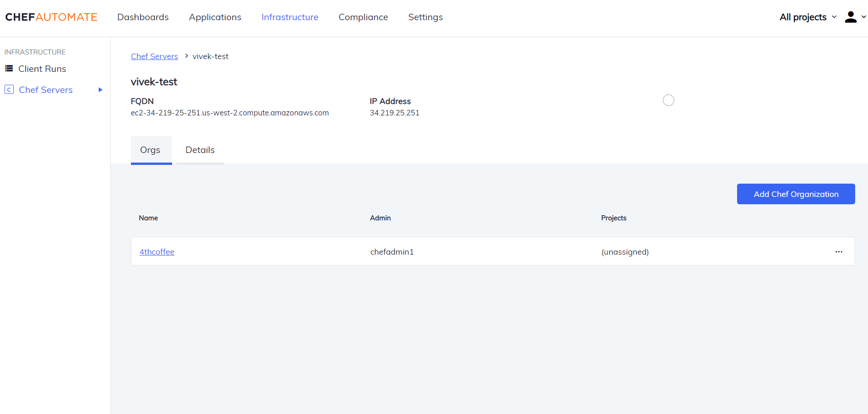Click the IP Address label
Screen dimensions: 868x414
click(x=391, y=101)
